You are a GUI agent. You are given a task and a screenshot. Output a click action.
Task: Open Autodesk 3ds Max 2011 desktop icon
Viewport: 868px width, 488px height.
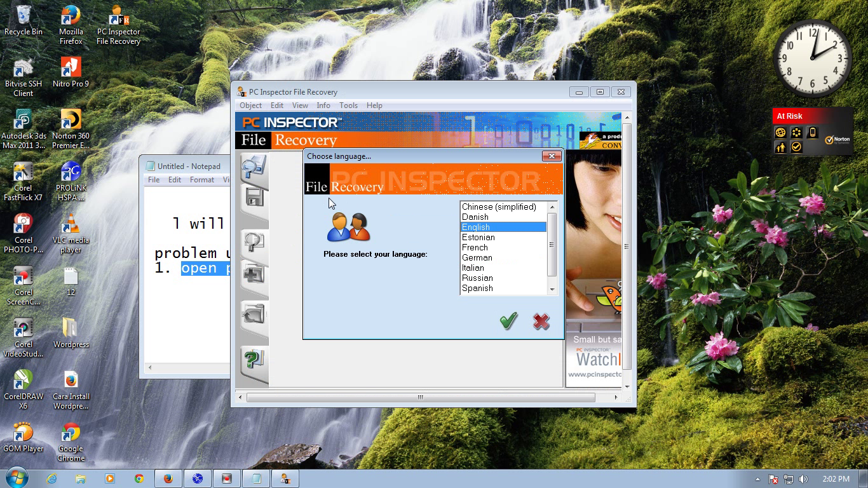click(24, 130)
